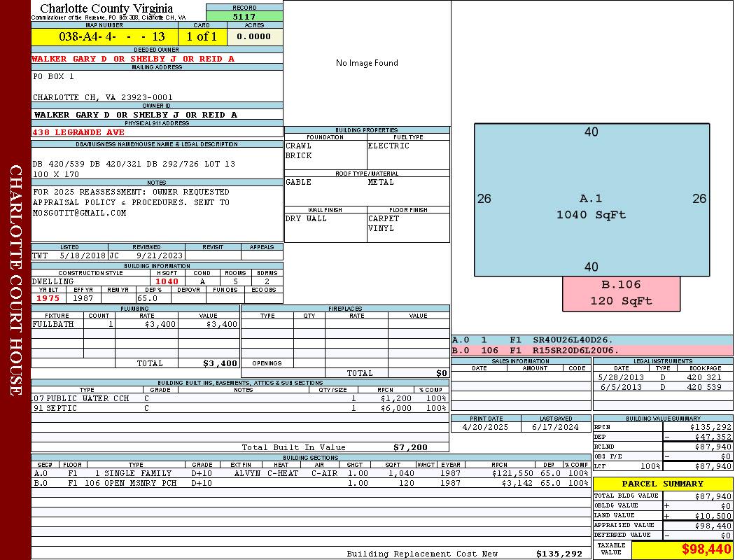Click legal instrument dated 5/28/2013
The height and width of the screenshot is (560, 735).
point(661,377)
